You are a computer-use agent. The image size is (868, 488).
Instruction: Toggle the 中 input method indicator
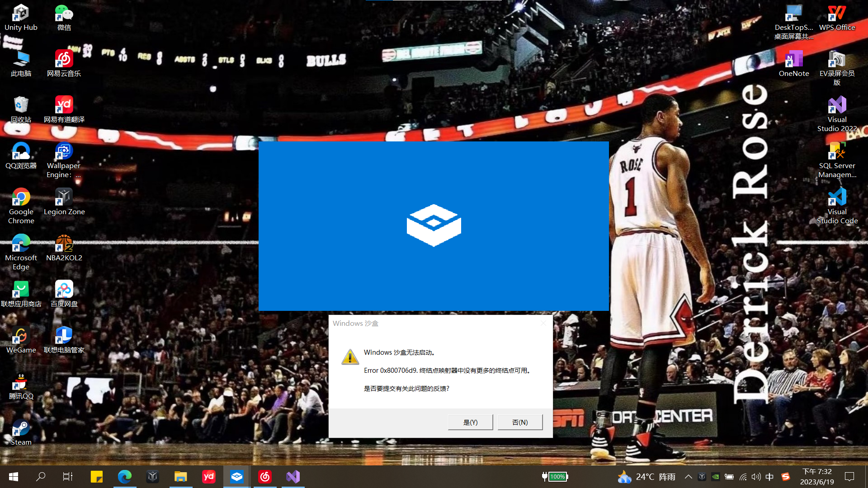(x=769, y=476)
